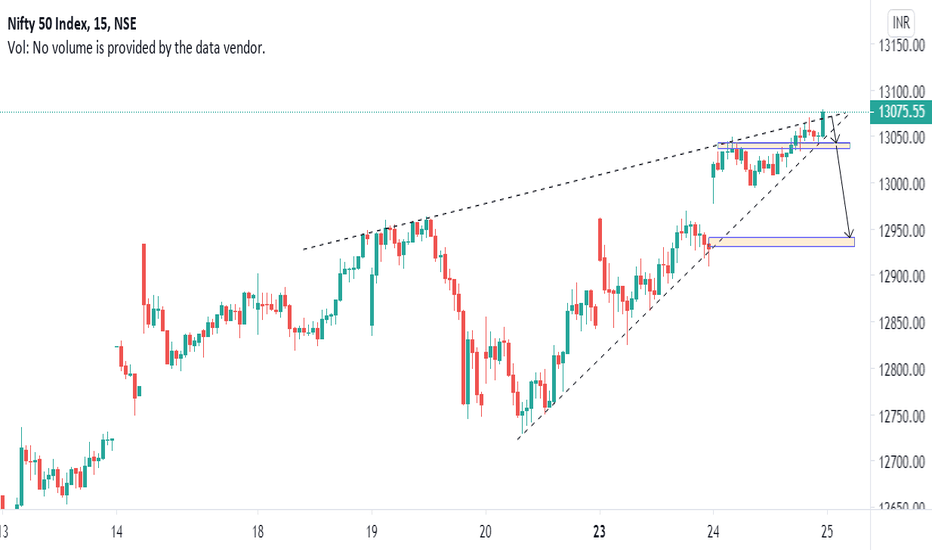Select the volume indicator message text
Image resolution: width=932 pixels, height=550 pixels.
coord(136,48)
